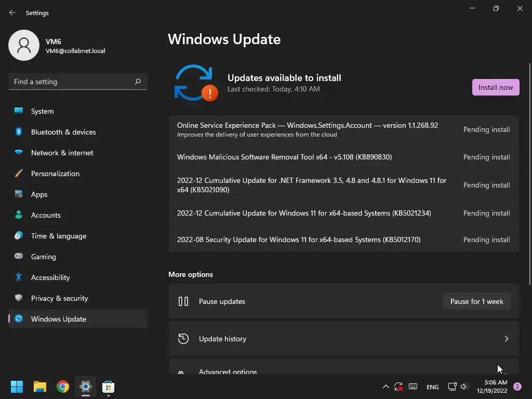Image resolution: width=532 pixels, height=399 pixels.
Task: Click the Windows Update sidebar sync icon
Action: [x=19, y=318]
